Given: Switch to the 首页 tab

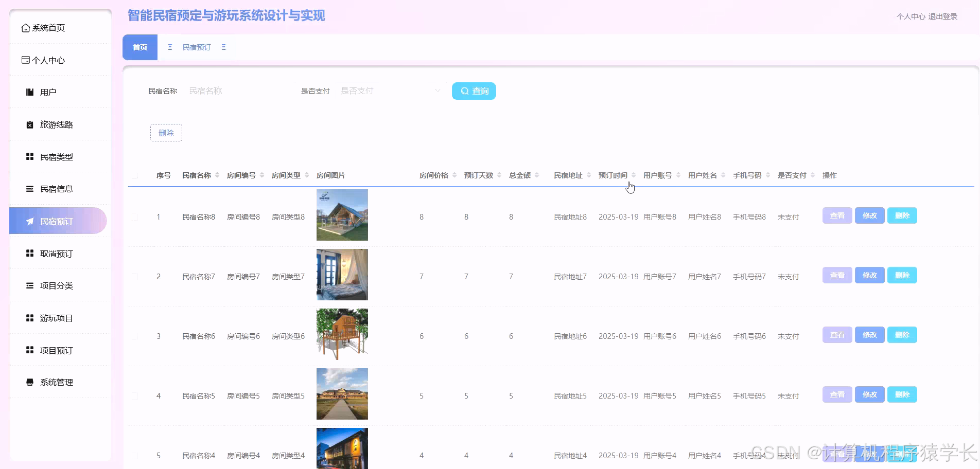Looking at the screenshot, I should (139, 47).
